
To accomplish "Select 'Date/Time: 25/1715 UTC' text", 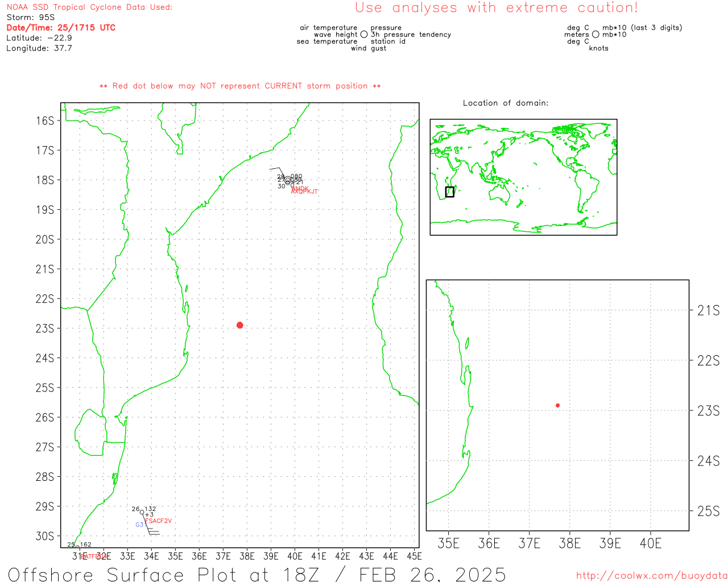I will pyautogui.click(x=61, y=28).
